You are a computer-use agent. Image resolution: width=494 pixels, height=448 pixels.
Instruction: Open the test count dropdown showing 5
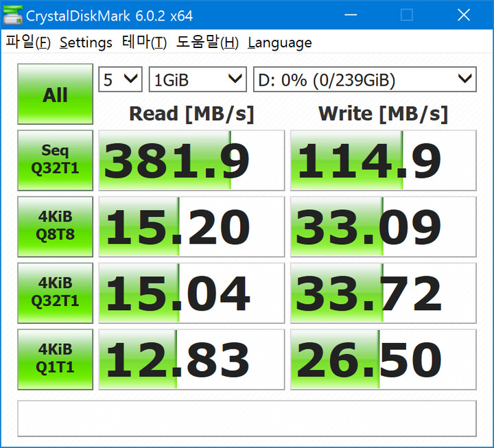(x=120, y=80)
